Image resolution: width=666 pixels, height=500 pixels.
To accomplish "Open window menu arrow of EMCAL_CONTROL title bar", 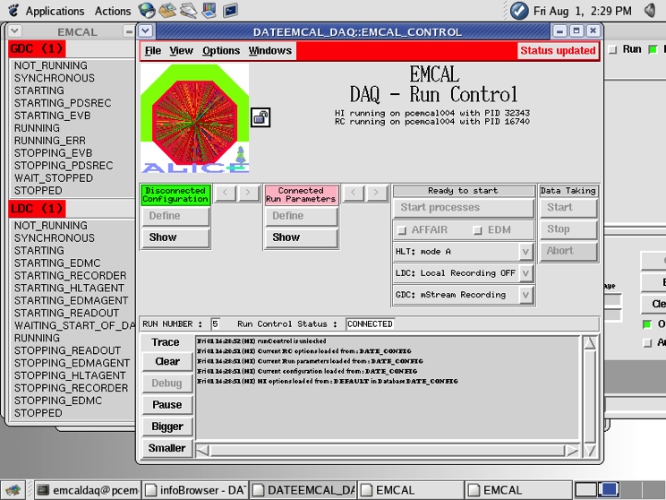I will tap(146, 31).
